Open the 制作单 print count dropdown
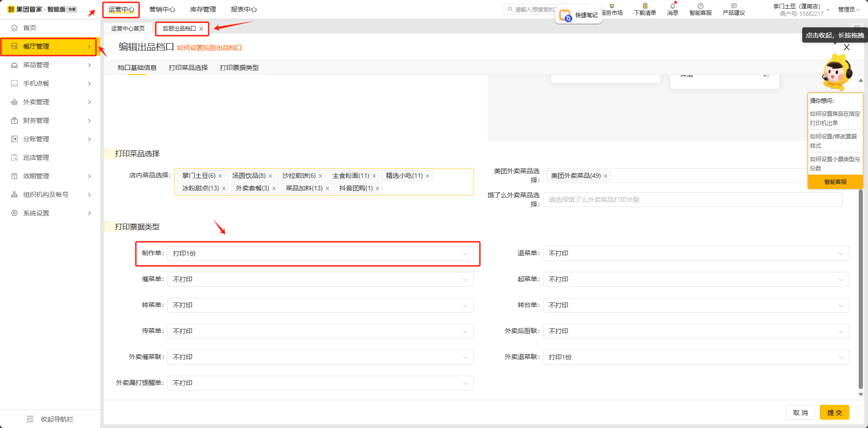Image resolution: width=868 pixels, height=428 pixels. (320, 253)
